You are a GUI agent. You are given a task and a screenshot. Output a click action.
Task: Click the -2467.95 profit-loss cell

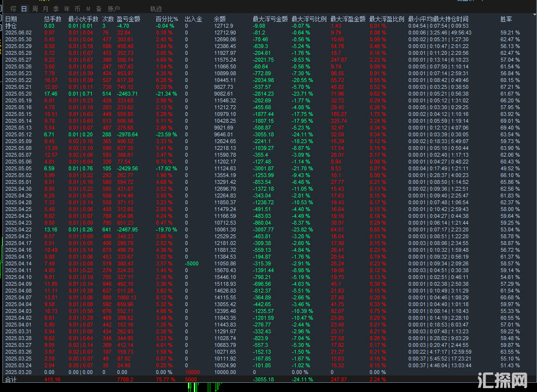[127, 229]
